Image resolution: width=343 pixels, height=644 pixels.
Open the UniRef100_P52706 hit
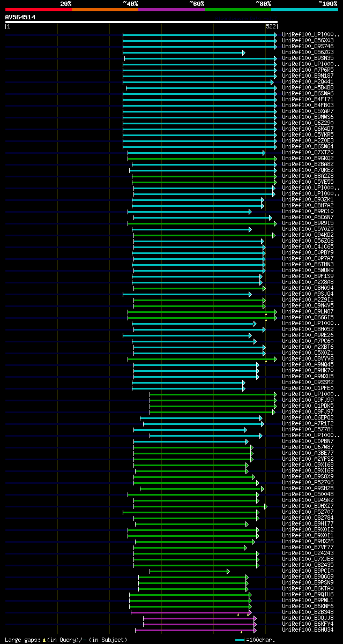pyautogui.click(x=308, y=482)
